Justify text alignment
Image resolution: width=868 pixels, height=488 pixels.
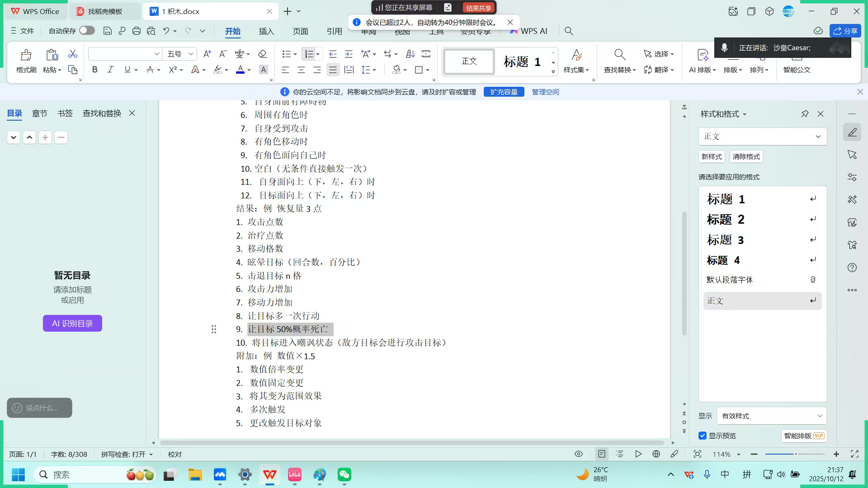pos(333,70)
